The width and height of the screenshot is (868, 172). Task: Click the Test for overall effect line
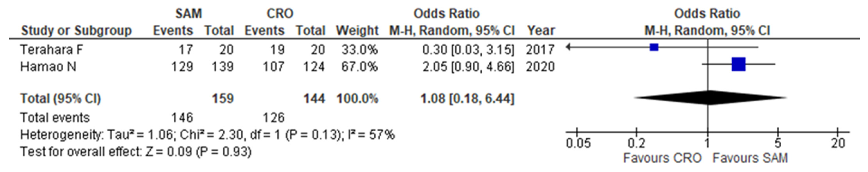coord(135,152)
